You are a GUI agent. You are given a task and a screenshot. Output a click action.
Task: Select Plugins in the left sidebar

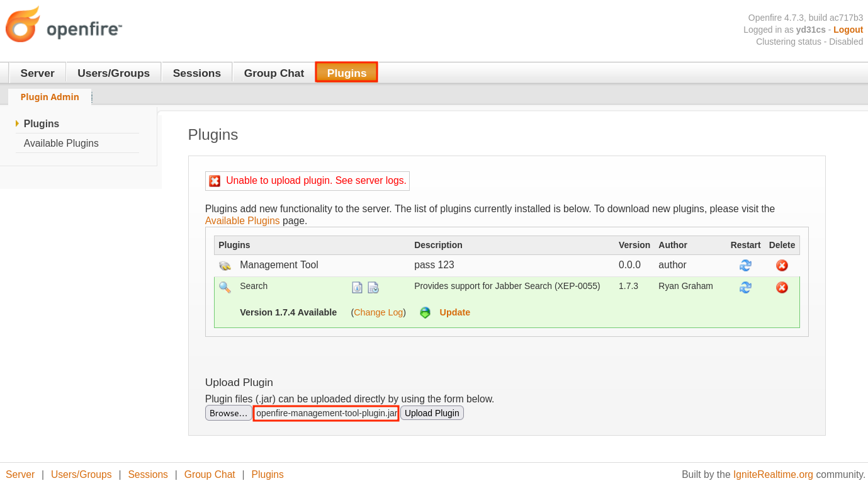click(x=42, y=123)
